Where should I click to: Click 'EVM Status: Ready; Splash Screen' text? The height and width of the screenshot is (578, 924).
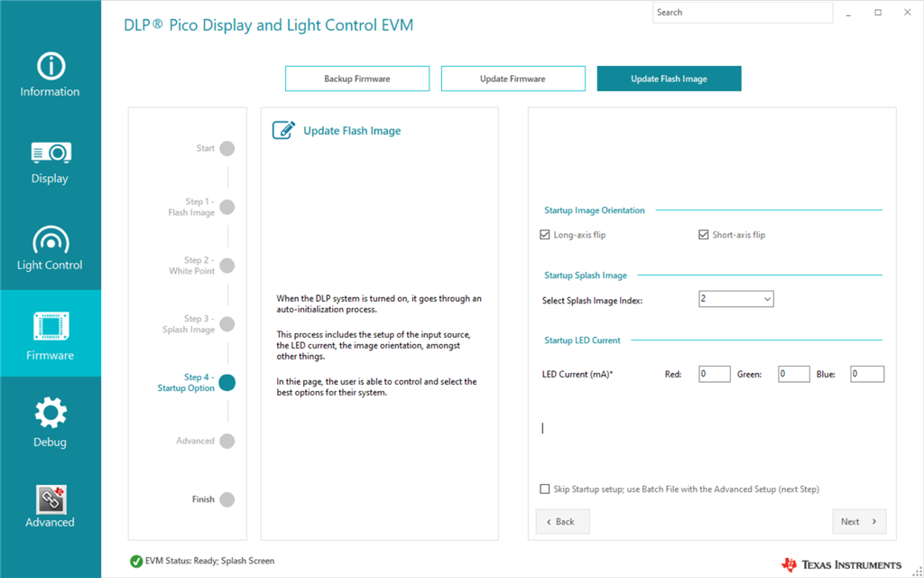click(x=209, y=561)
